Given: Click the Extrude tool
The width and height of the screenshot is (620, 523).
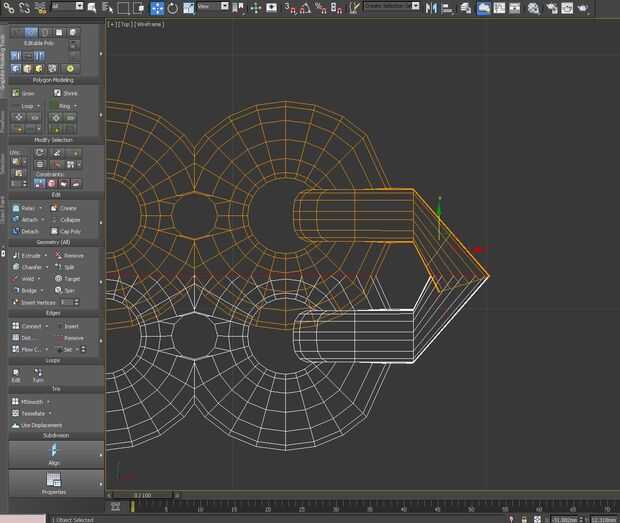Looking at the screenshot, I should tap(28, 255).
